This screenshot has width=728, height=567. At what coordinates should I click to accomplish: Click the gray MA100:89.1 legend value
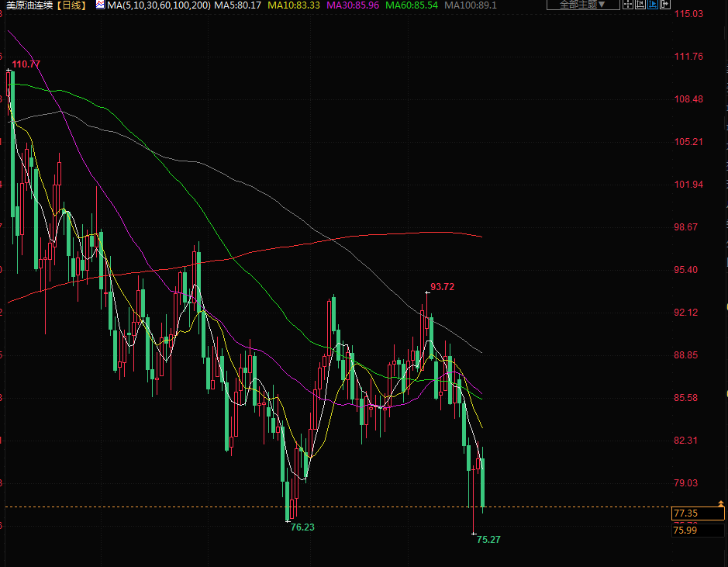(x=471, y=5)
